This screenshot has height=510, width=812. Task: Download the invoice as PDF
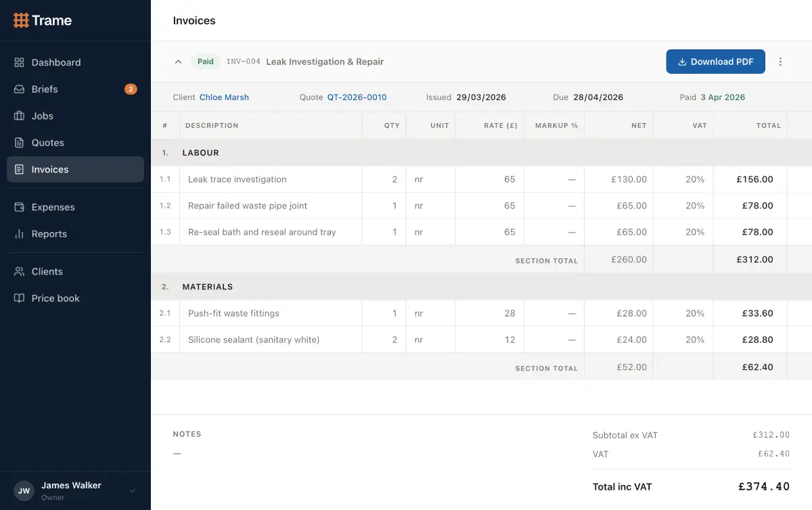tap(716, 62)
